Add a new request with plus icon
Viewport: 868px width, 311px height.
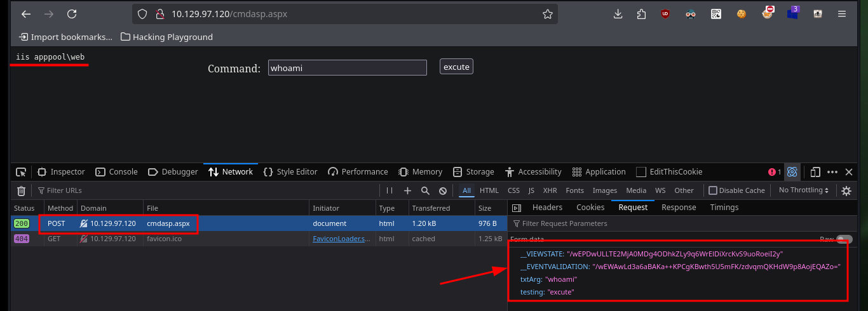coord(408,190)
